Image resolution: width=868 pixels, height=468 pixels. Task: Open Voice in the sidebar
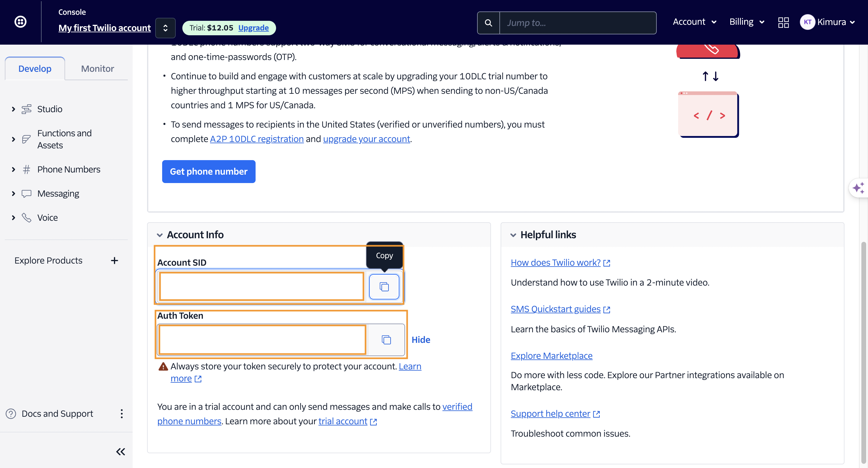click(48, 217)
